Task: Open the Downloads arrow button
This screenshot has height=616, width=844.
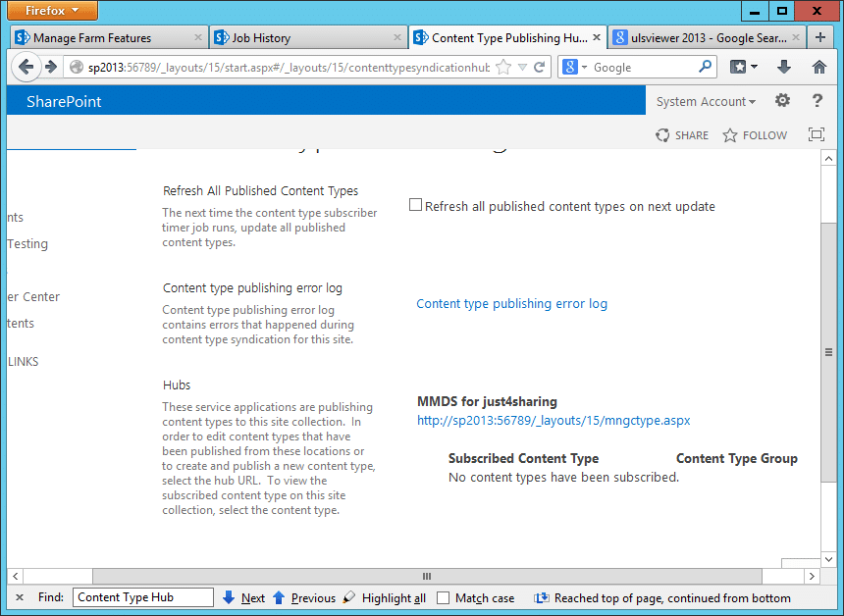Action: click(x=784, y=67)
